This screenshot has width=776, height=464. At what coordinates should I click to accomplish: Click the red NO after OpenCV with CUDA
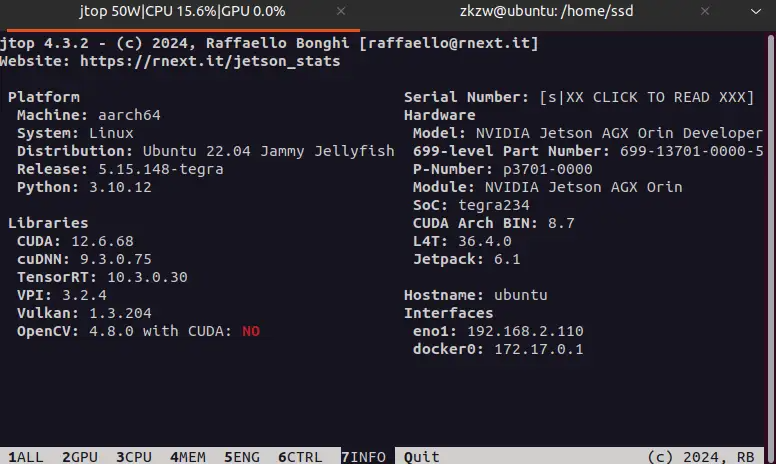coord(251,331)
